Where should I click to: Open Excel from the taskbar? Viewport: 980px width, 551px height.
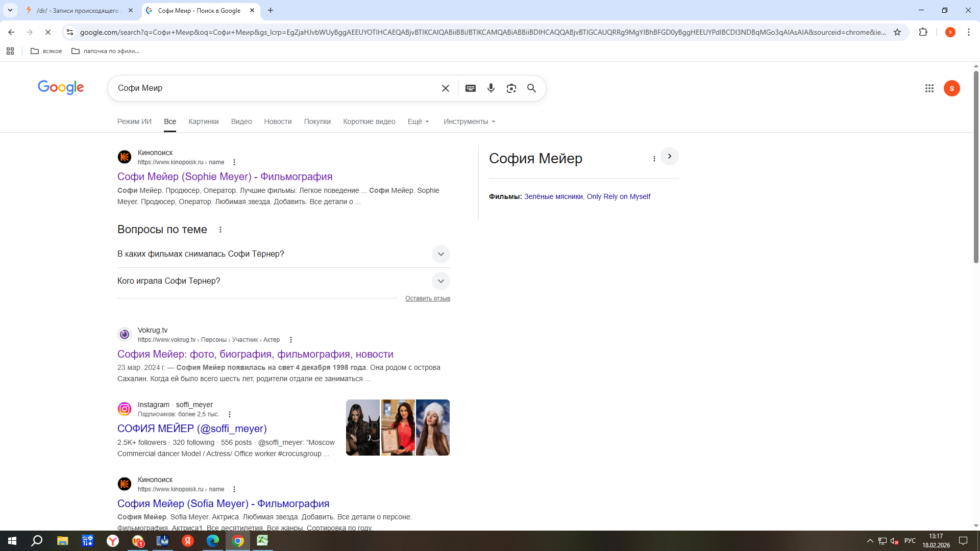coord(262,541)
